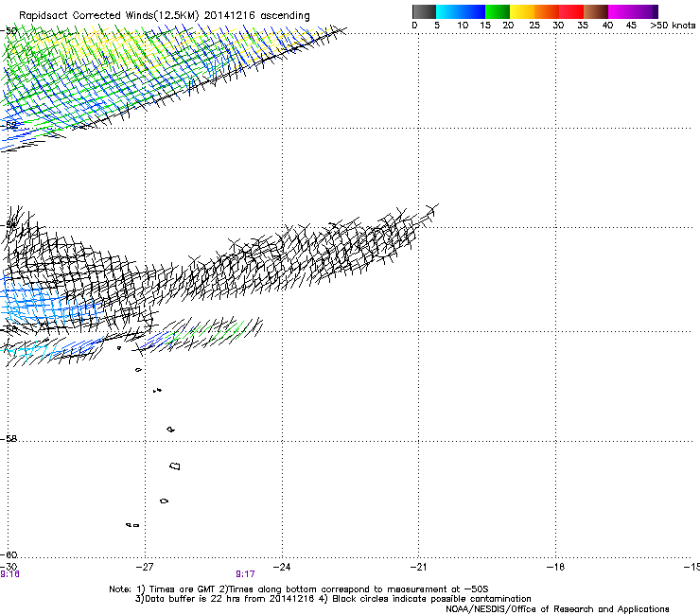This screenshot has height=615, width=700.
Task: Click the "-60" latitude axis label
Action: pyautogui.click(x=9, y=554)
